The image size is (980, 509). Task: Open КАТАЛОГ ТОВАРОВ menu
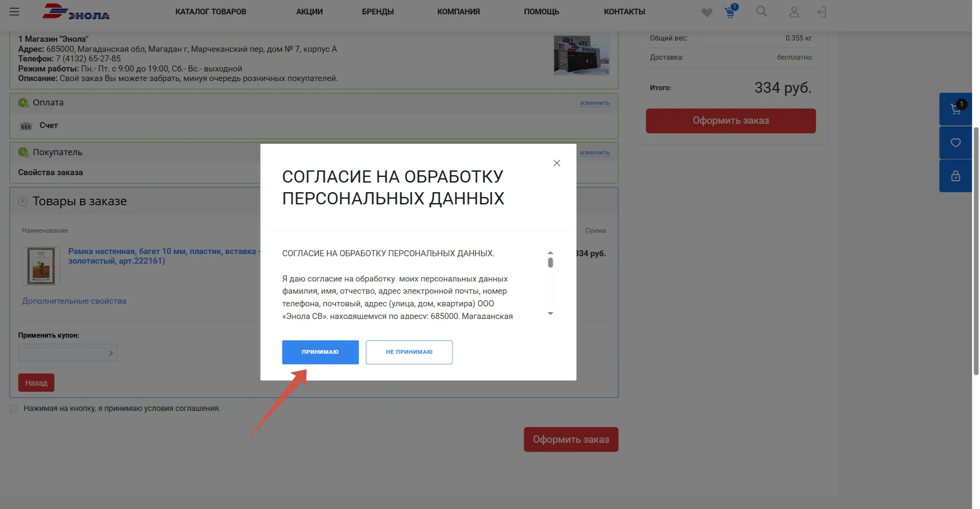[x=211, y=12]
